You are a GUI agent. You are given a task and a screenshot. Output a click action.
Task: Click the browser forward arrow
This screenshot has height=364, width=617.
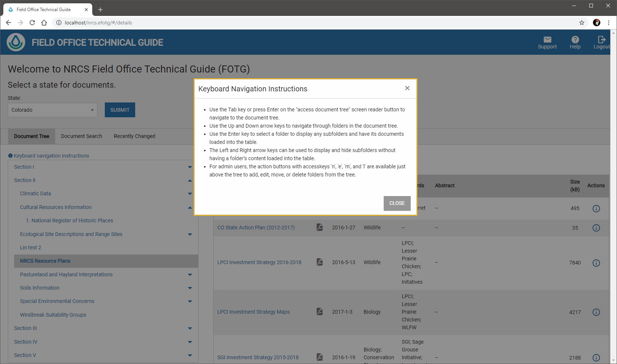coord(20,23)
